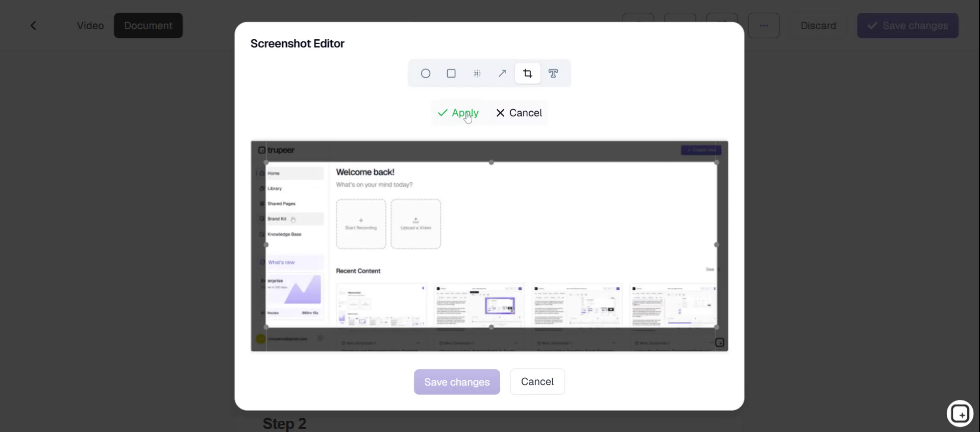Click the top-right crop corner handle
980x432 pixels.
(717, 162)
